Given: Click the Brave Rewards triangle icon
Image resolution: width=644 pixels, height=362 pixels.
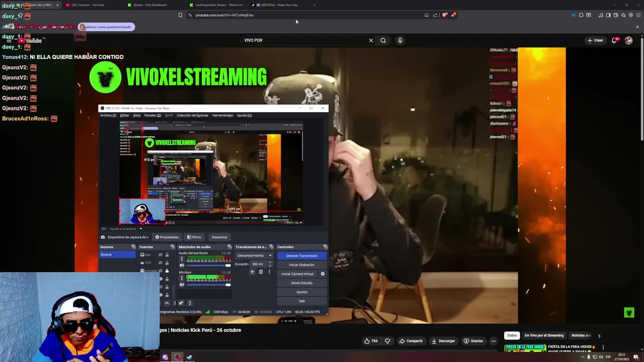Looking at the screenshot, I should point(453,15).
